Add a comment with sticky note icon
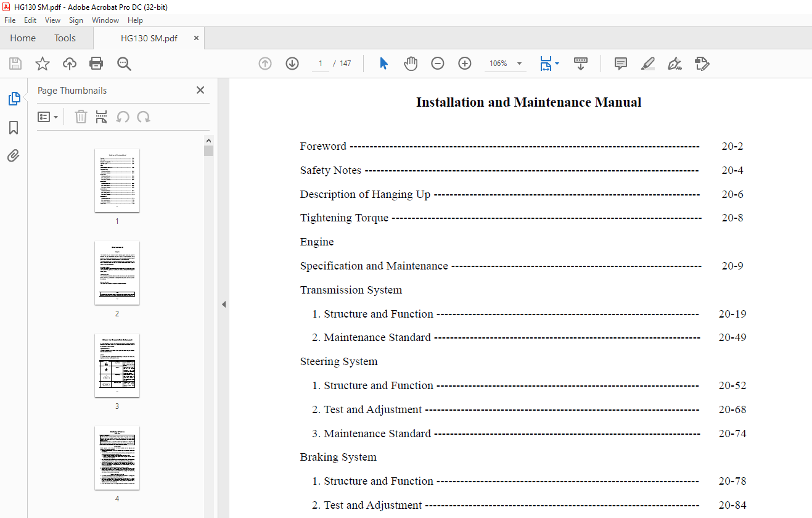Viewport: 812px width, 518px height. coord(621,64)
